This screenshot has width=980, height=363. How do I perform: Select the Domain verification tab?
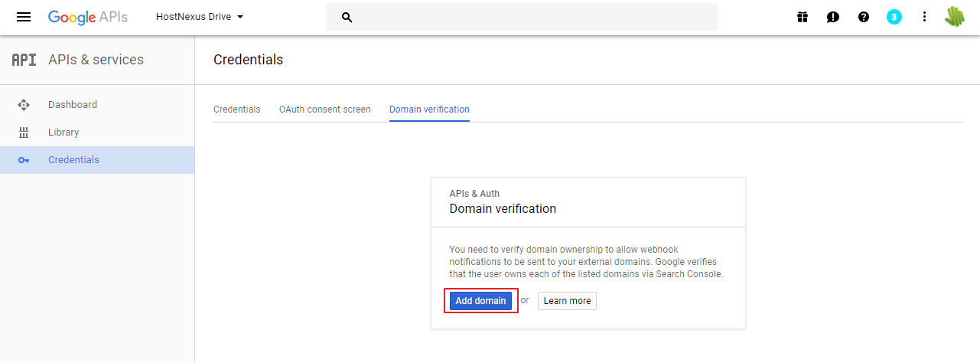429,110
